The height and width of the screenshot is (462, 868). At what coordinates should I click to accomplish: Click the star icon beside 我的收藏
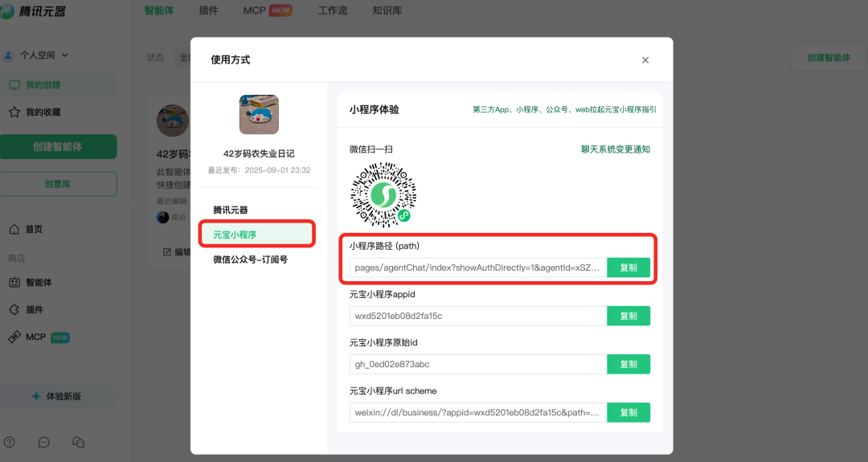click(14, 112)
